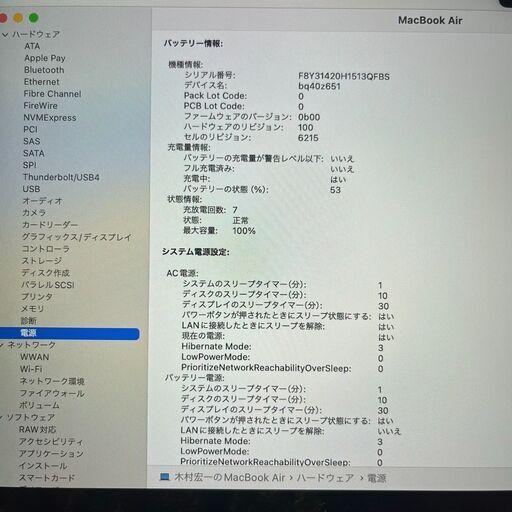Screen dimensions: 512x512
Task: Select SPI in the sidebar
Action: coord(30,165)
